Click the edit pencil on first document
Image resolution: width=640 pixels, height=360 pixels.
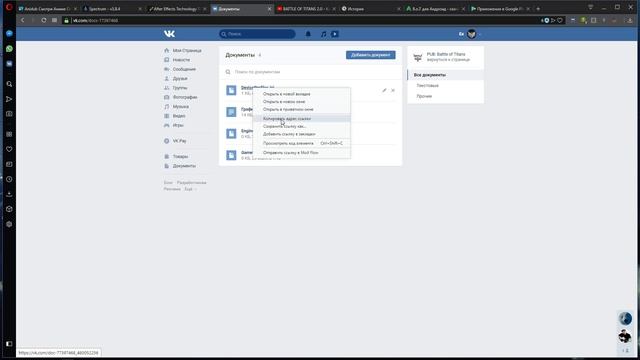pyautogui.click(x=384, y=90)
